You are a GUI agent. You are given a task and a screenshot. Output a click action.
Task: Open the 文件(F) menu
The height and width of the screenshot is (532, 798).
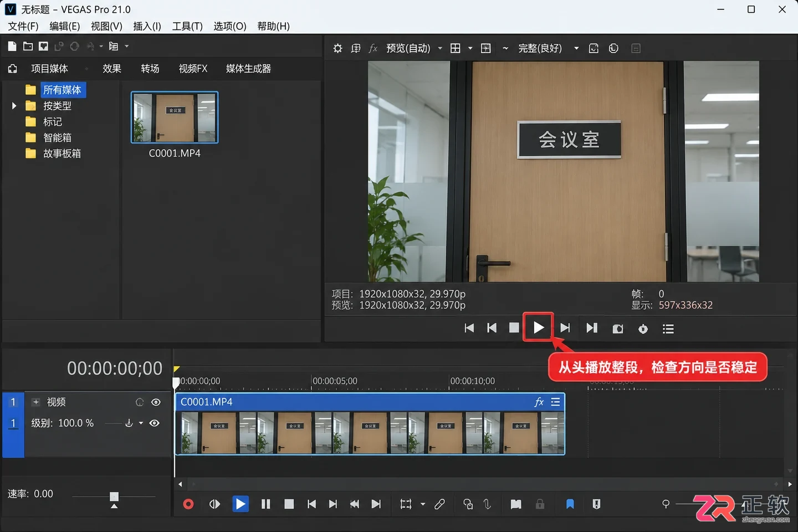(23, 26)
